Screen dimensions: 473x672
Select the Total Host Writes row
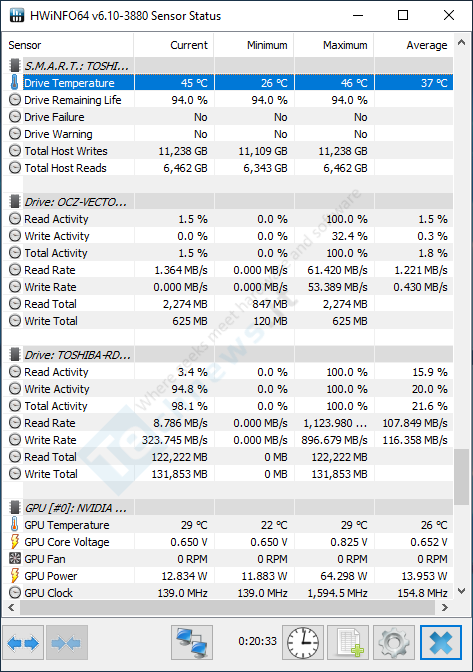[228, 151]
